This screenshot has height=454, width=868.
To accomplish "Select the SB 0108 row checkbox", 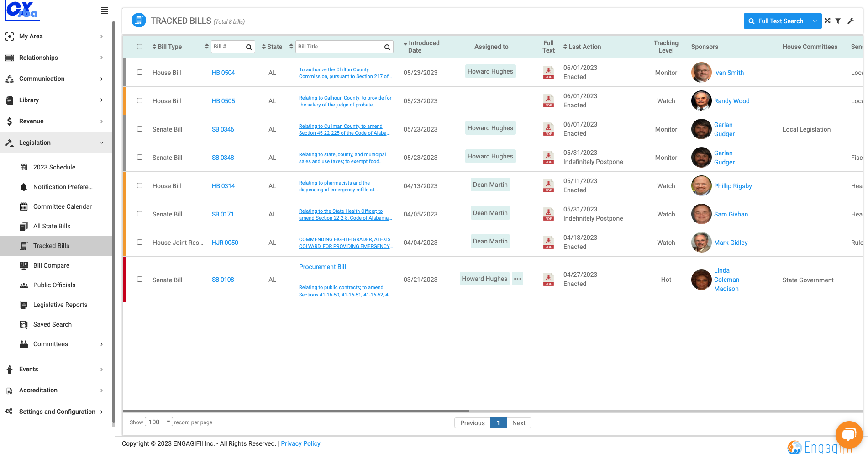I will [x=140, y=279].
